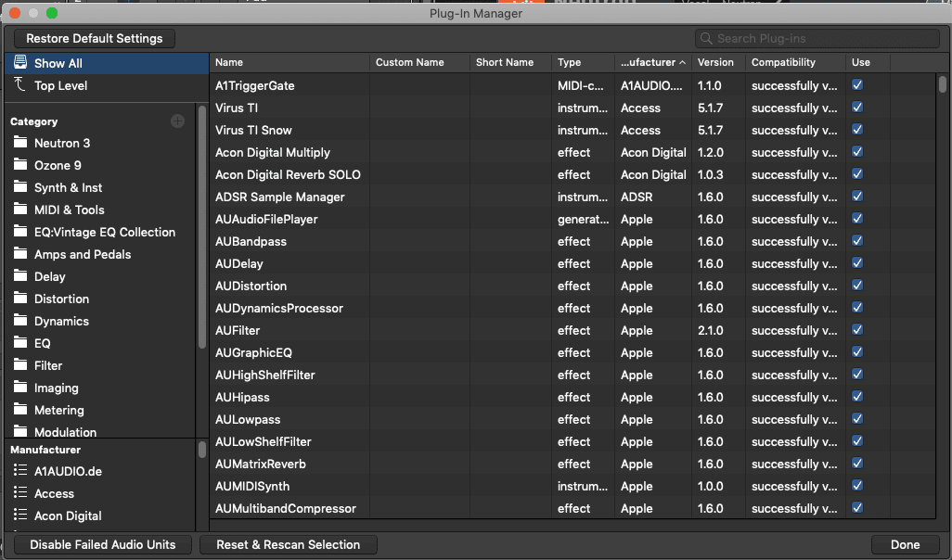952x560 pixels.
Task: Click the Modulation folder icon
Action: click(x=20, y=431)
